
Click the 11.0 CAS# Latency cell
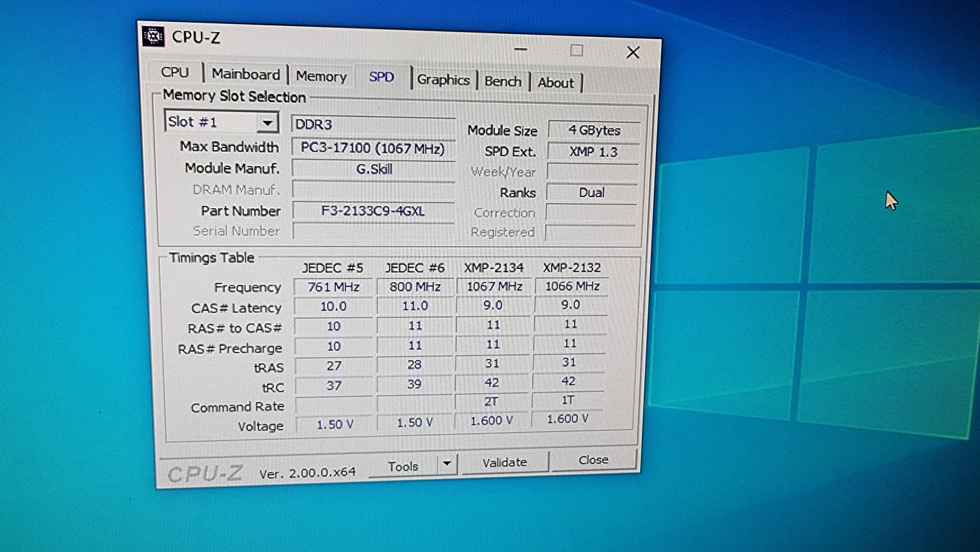(415, 306)
